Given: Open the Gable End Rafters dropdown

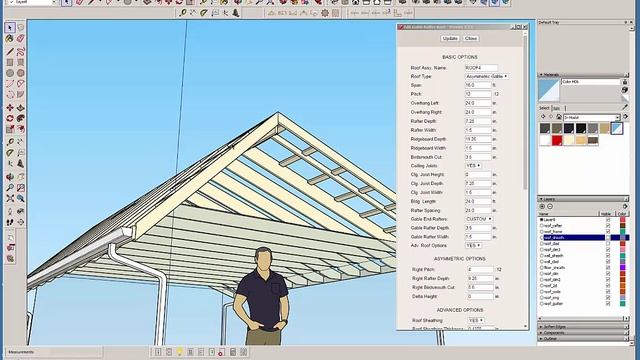Looking at the screenshot, I should click(x=479, y=219).
